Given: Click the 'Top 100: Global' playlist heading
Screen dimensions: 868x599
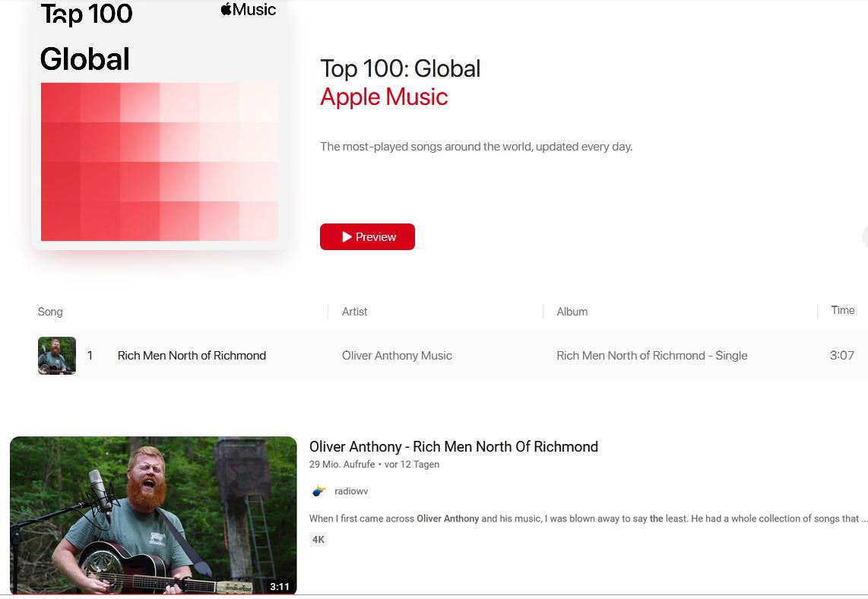Looking at the screenshot, I should point(400,68).
